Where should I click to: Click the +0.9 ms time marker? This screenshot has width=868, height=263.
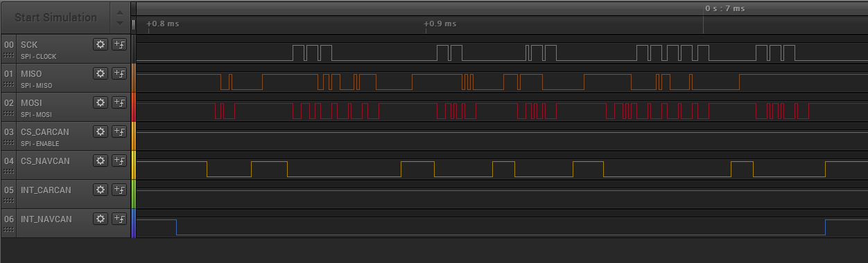[441, 24]
